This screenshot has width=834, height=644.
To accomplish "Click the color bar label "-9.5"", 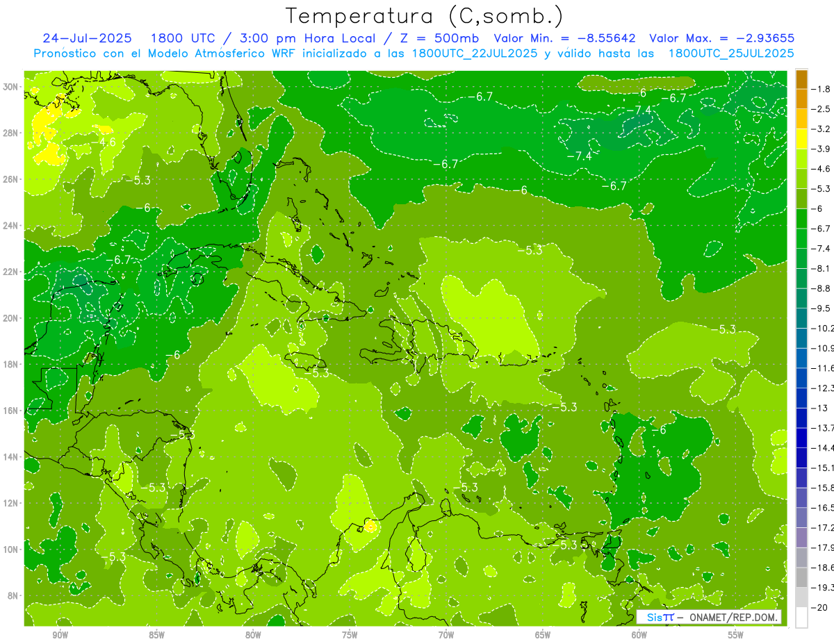I will pos(821,308).
